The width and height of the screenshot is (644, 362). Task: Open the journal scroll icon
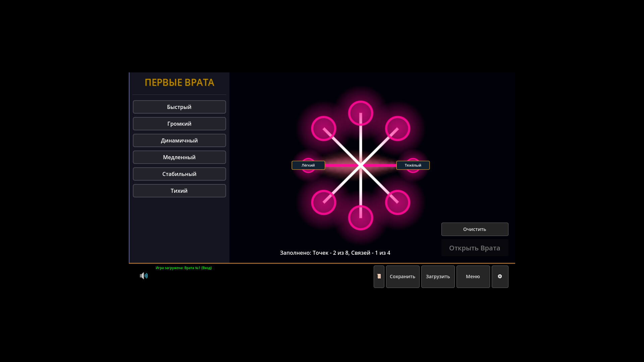click(379, 277)
